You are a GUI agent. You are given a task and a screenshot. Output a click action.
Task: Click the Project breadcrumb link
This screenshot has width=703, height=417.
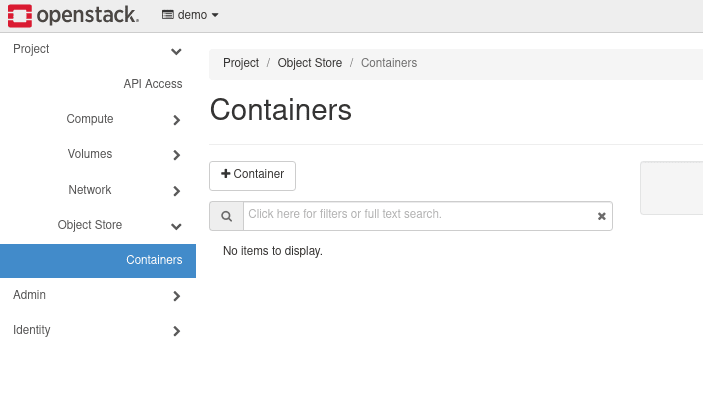click(241, 63)
